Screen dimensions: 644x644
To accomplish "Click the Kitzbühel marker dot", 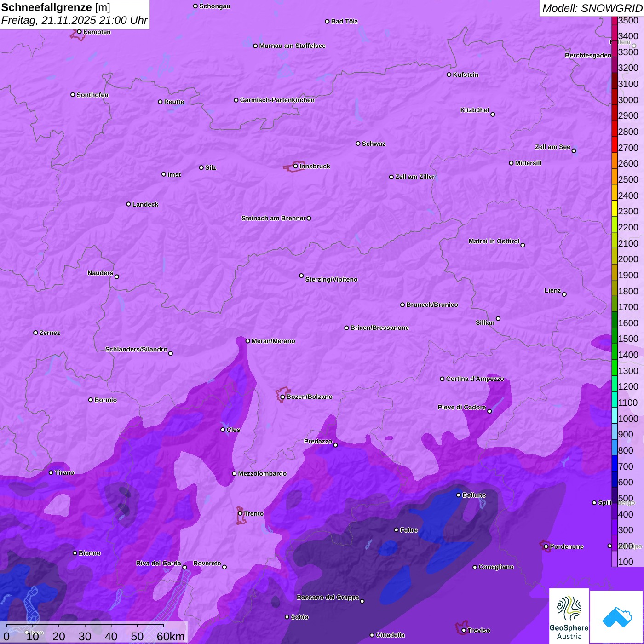I will (x=493, y=115).
